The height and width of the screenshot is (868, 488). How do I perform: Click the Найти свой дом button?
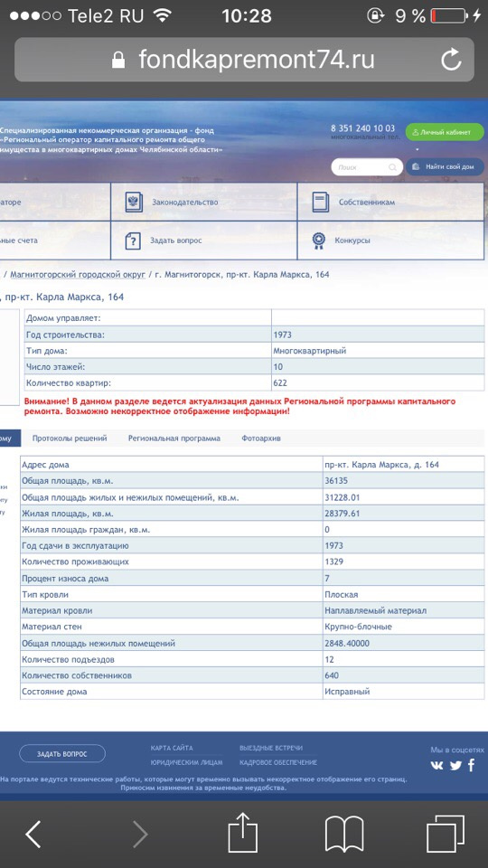445,166
